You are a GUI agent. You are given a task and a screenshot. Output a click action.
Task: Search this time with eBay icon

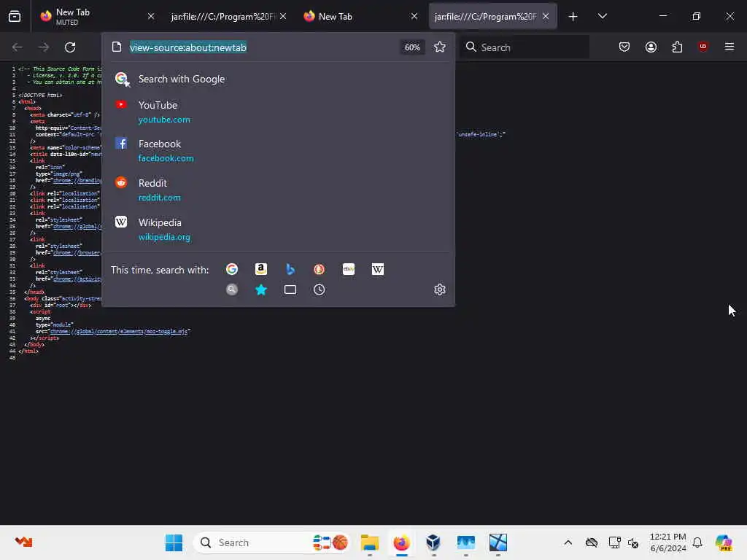coord(348,270)
